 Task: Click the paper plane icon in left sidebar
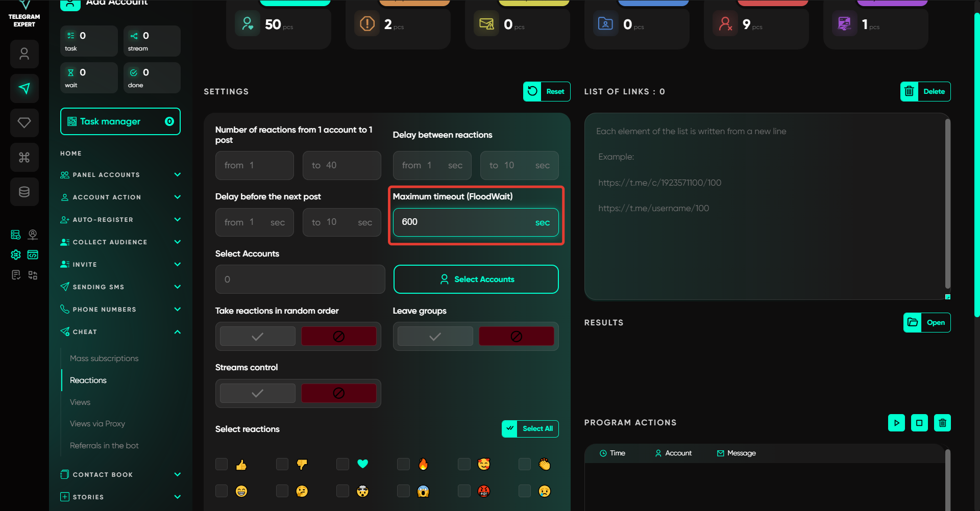(x=24, y=88)
